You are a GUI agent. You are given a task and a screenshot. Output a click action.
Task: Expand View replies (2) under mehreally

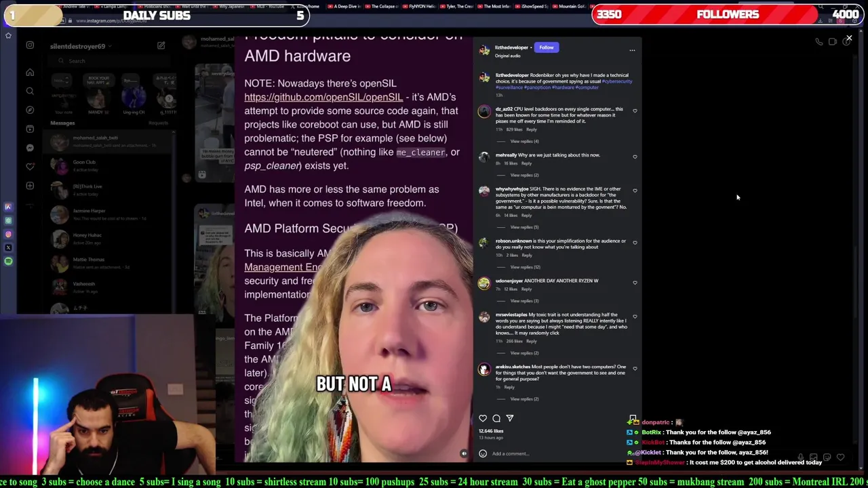[524, 175]
